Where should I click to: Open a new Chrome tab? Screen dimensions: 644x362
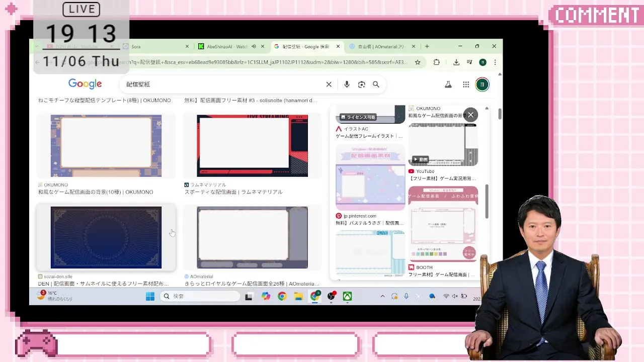[x=427, y=46]
